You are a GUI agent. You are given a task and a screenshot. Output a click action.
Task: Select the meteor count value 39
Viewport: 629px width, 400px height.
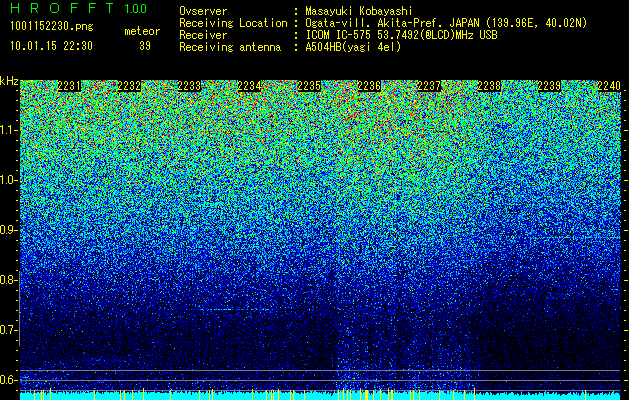(145, 46)
